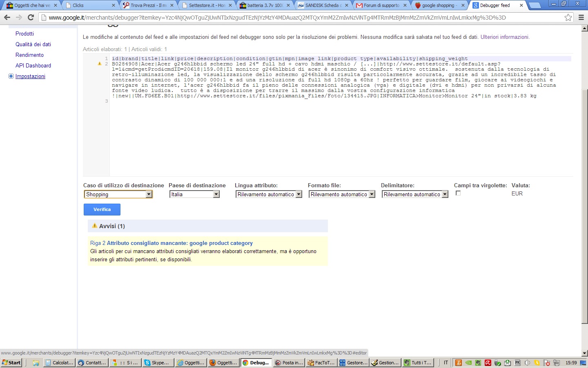The image size is (588, 368).
Task: Click the scrollbar down arrow
Action: point(584,353)
